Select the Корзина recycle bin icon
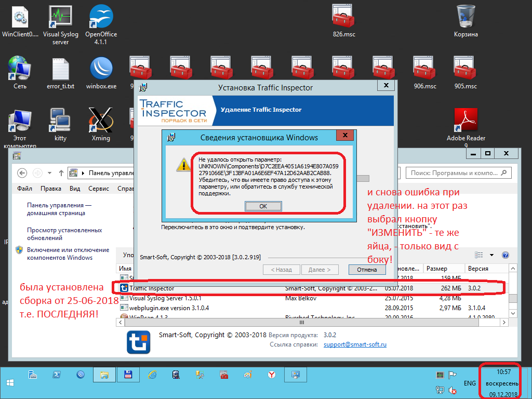This screenshot has height=399, width=532. click(x=466, y=21)
